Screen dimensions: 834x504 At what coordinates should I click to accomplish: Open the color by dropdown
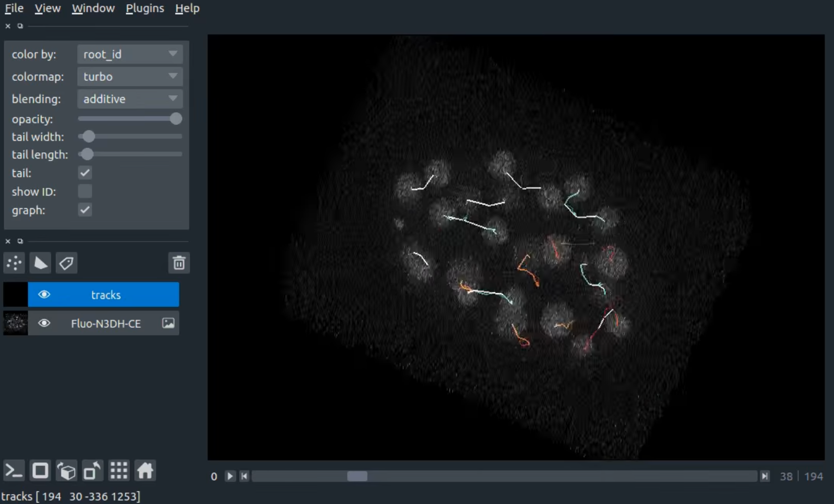pos(129,54)
